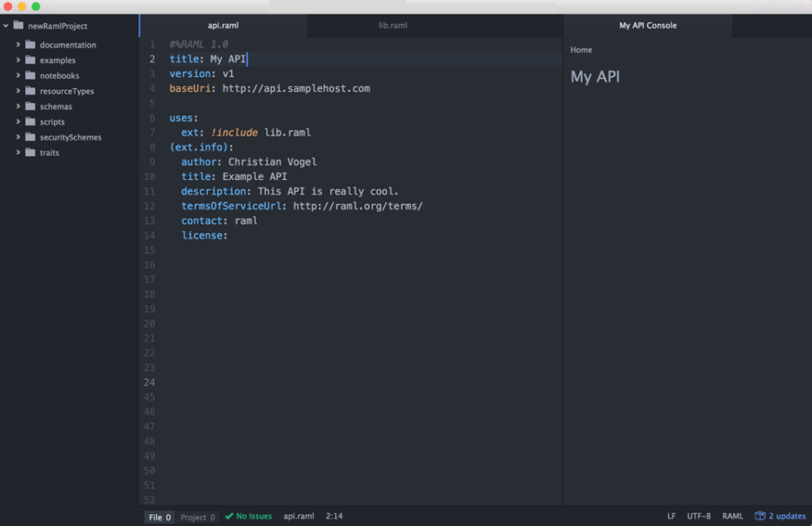Click the newRamlProject root folder icon
The width and height of the screenshot is (812, 526).
[x=19, y=25]
